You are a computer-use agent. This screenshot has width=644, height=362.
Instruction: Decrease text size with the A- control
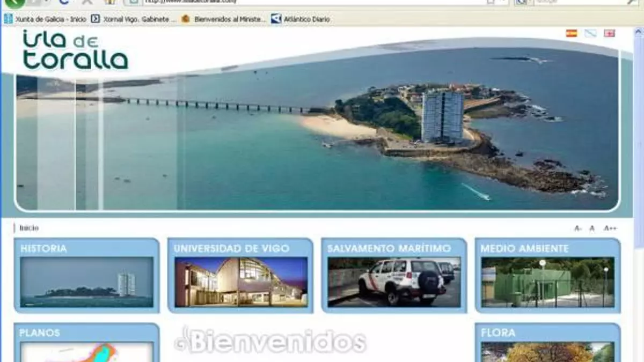(578, 228)
